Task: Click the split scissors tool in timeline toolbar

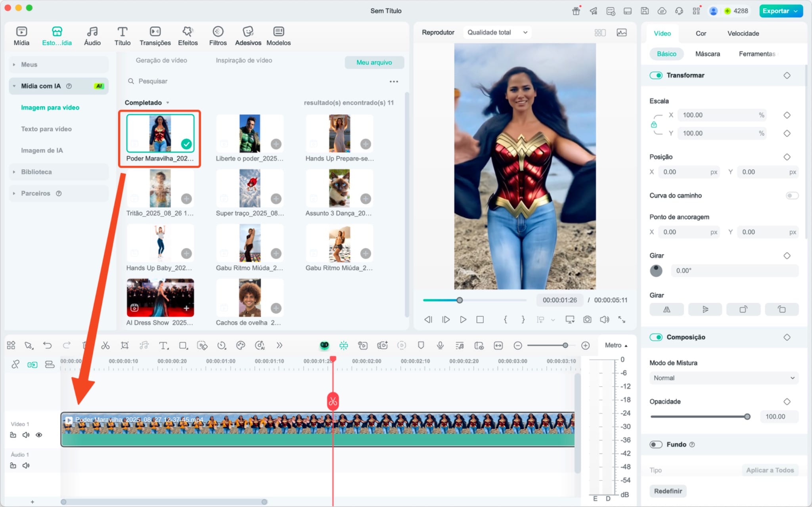Action: 105,345
